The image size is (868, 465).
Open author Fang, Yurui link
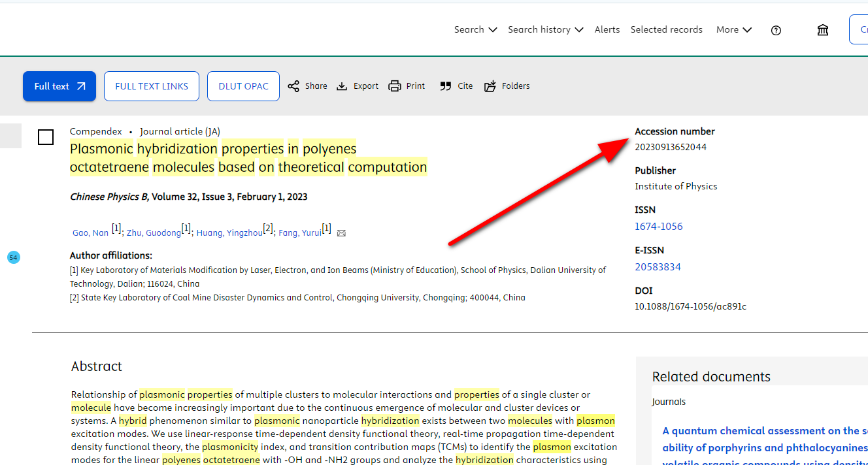coord(300,232)
